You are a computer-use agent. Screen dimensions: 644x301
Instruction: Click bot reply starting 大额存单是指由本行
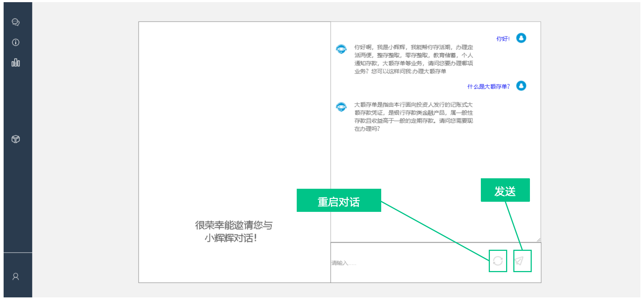point(414,117)
